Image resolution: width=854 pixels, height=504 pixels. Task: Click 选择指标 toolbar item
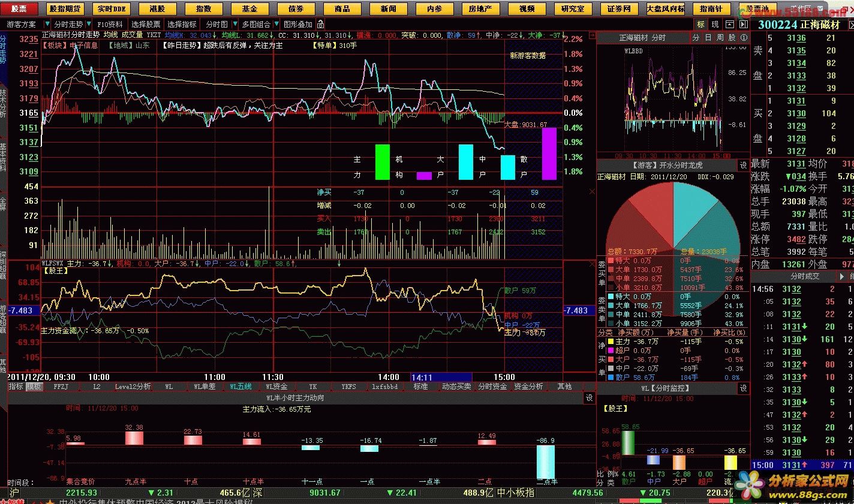182,25
